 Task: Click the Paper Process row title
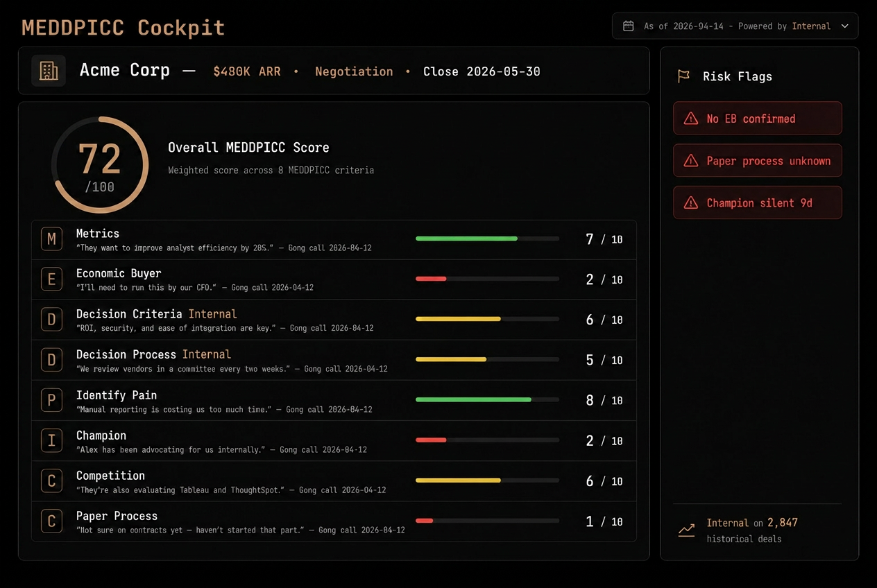tap(117, 516)
